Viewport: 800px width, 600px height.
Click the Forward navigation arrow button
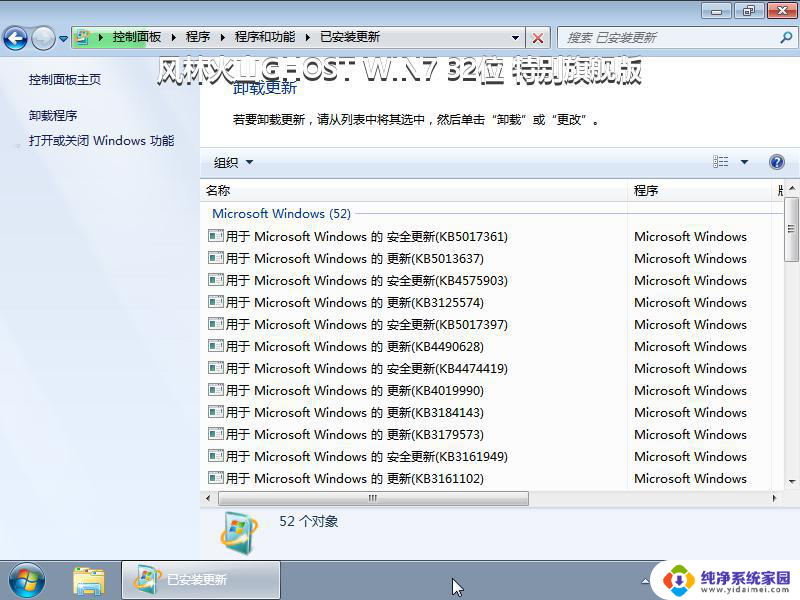click(x=43, y=38)
